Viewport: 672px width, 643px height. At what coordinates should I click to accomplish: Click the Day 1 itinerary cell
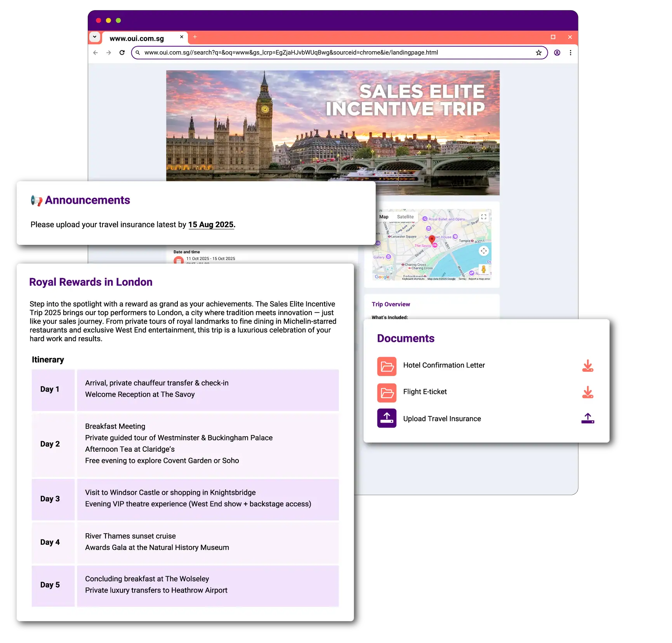pyautogui.click(x=53, y=390)
